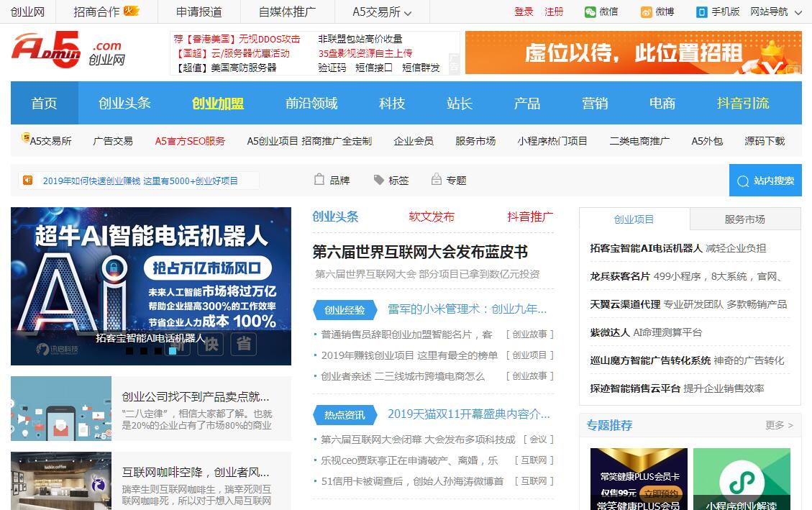The height and width of the screenshot is (510, 812).
Task: Select the first carousel dot on banner
Action: tap(129, 351)
